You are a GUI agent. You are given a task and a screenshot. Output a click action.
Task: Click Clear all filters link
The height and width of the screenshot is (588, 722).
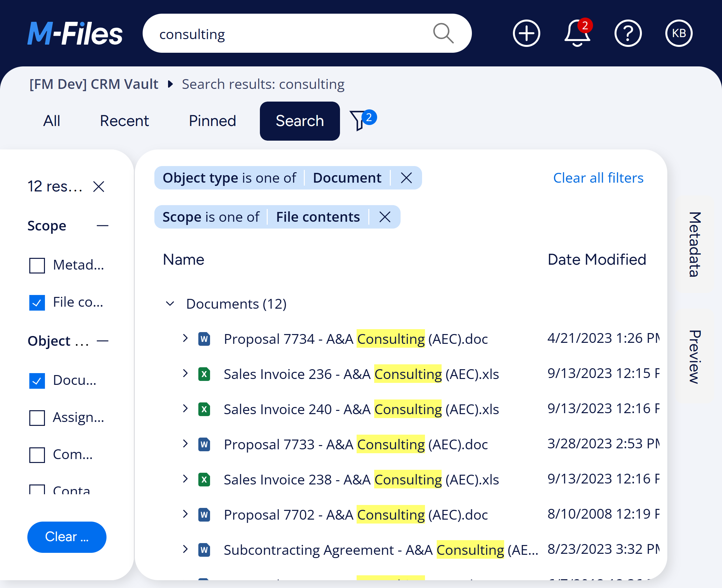[x=598, y=178]
